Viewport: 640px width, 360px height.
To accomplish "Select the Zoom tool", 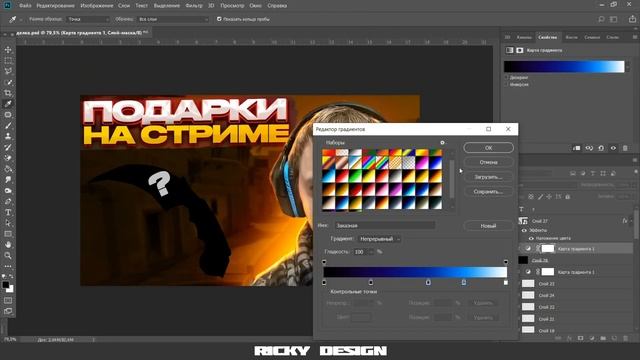I will (8, 256).
